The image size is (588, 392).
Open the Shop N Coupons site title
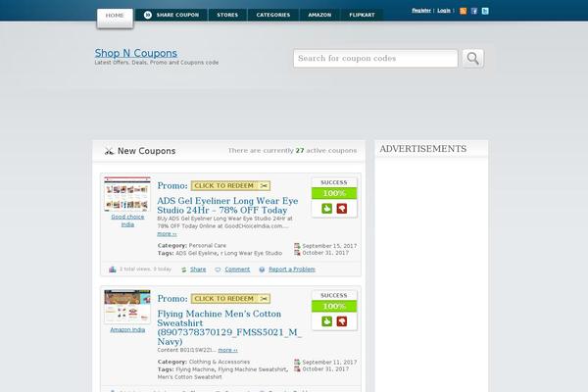pos(136,53)
